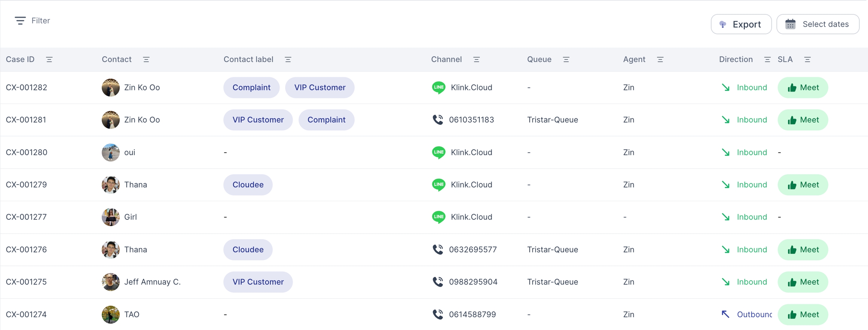Click the Export button
This screenshot has height=330, width=868.
point(741,24)
